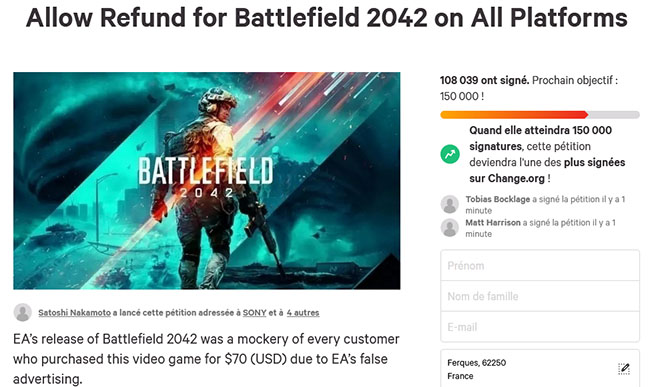Viewport: 650px width, 387px height.
Task: Click the Ferques, 62250 France location box
Action: 540,368
